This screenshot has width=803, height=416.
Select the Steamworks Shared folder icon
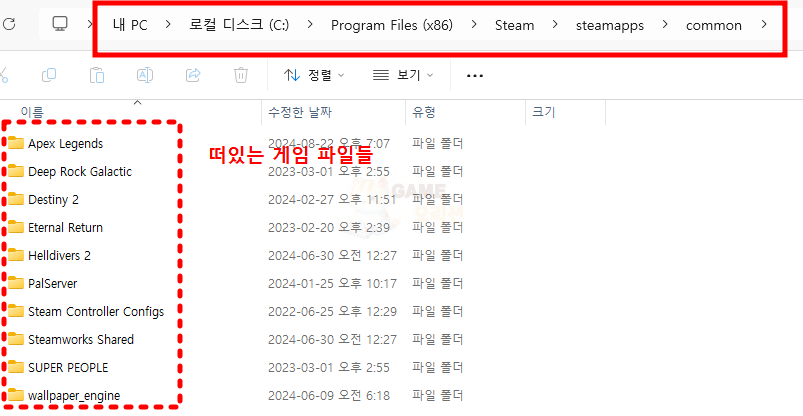pos(16,339)
